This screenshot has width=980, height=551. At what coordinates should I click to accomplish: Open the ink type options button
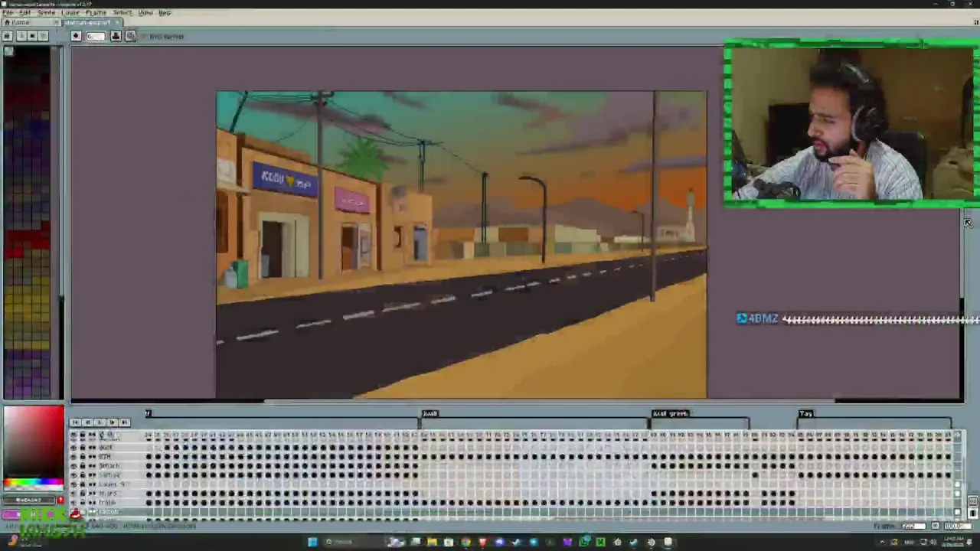click(x=116, y=36)
